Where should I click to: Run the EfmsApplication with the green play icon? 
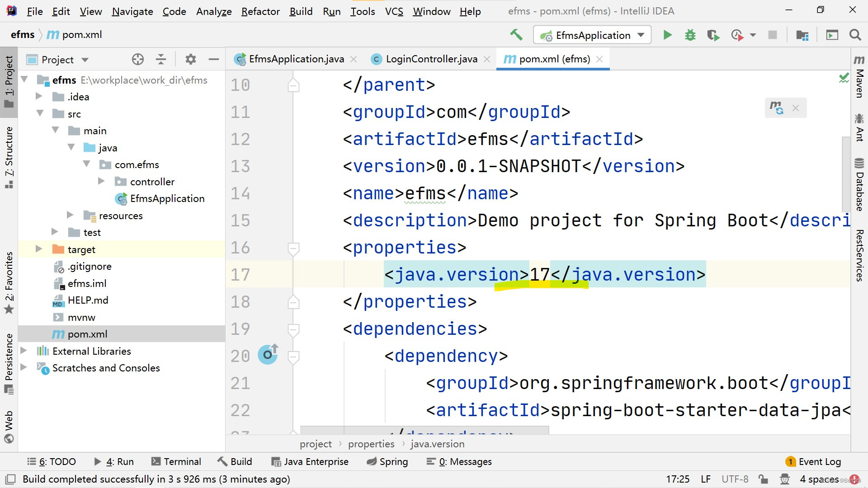667,35
